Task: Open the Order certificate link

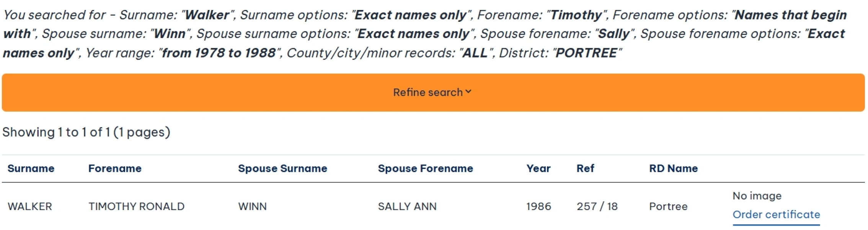Action: coord(776,215)
